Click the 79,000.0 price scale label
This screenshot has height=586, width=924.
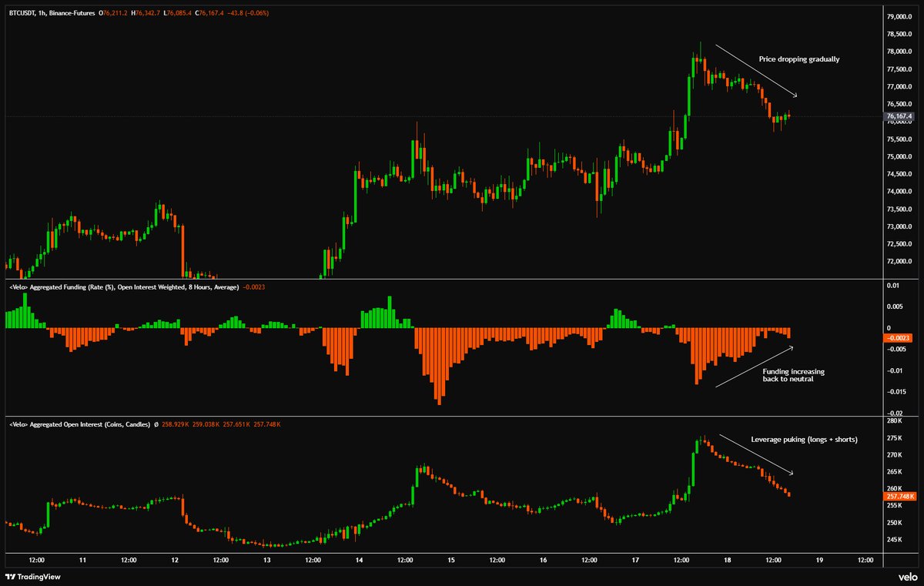coord(899,16)
